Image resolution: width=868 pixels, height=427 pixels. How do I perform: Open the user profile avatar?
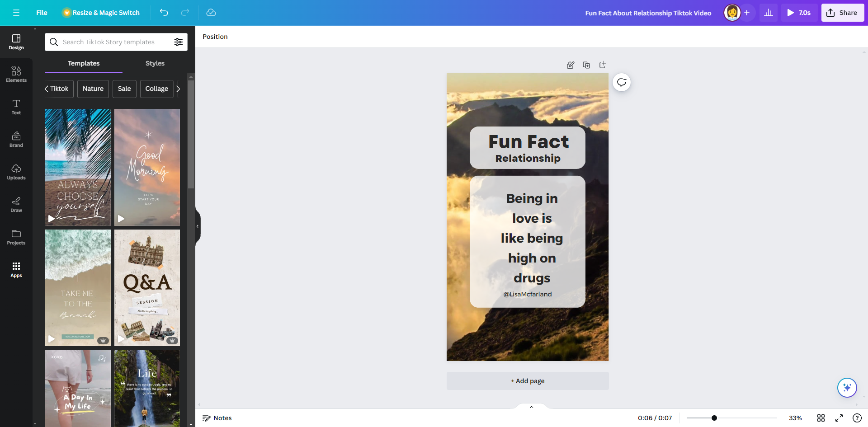click(x=732, y=13)
